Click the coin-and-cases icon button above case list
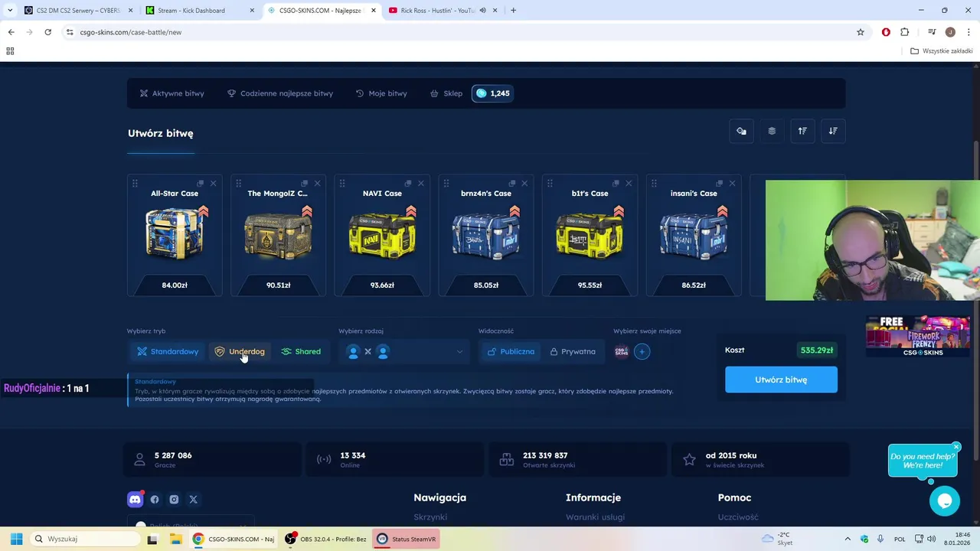Viewport: 980px width, 551px height. pyautogui.click(x=741, y=131)
